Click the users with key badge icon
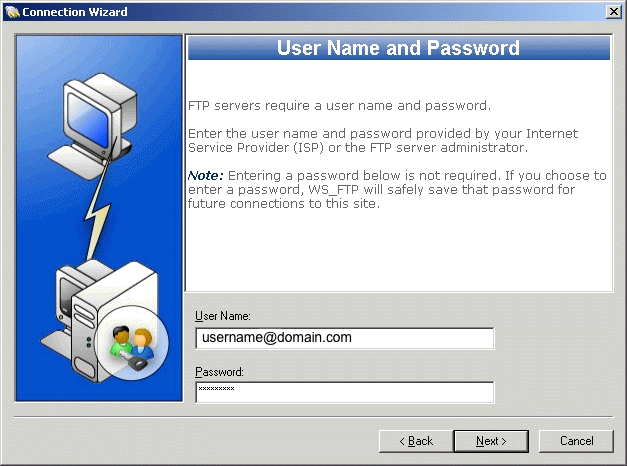The width and height of the screenshot is (627, 466). [x=132, y=343]
